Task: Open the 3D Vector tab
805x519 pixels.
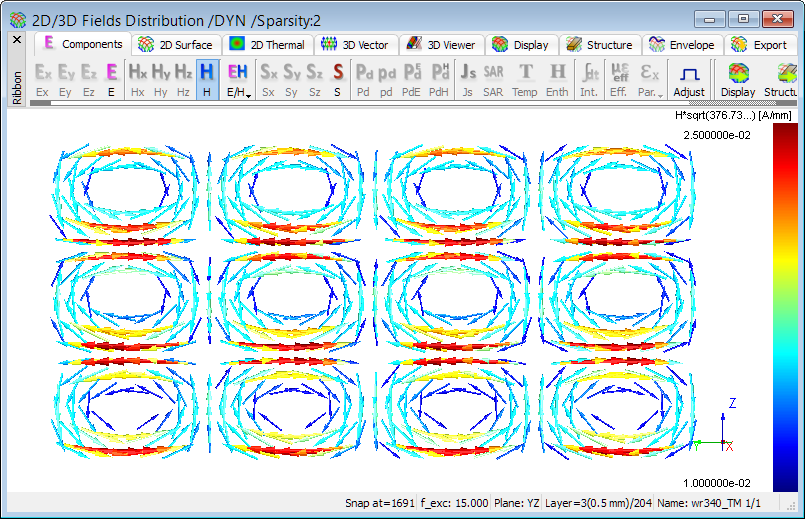Action: pyautogui.click(x=355, y=45)
